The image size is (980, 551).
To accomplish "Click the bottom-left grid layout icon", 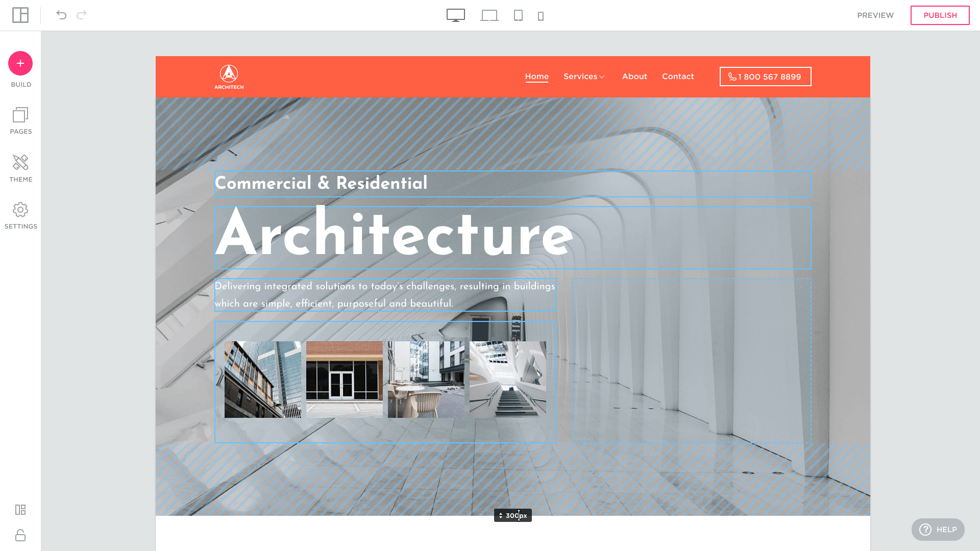I will (20, 510).
